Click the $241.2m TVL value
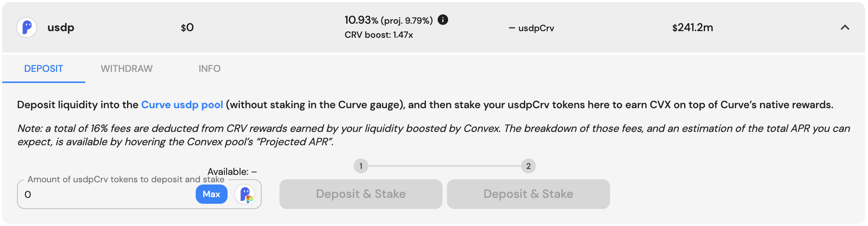Image resolution: width=868 pixels, height=226 pixels. click(692, 27)
